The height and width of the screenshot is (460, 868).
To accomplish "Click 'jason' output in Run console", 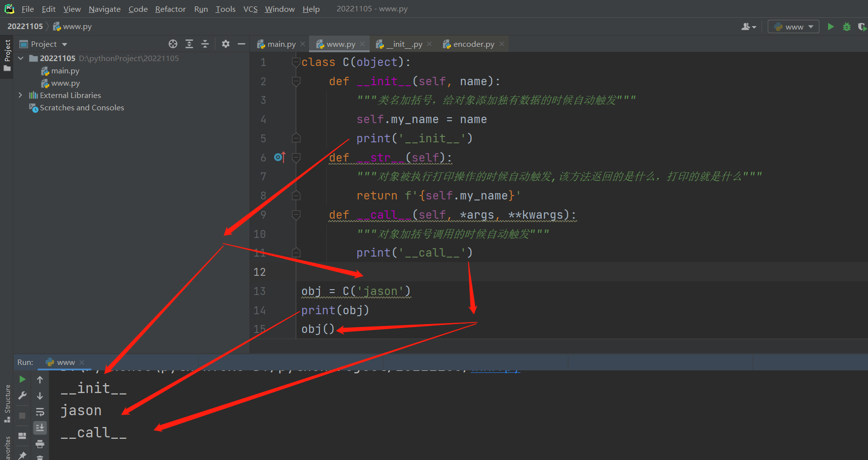I will [81, 410].
